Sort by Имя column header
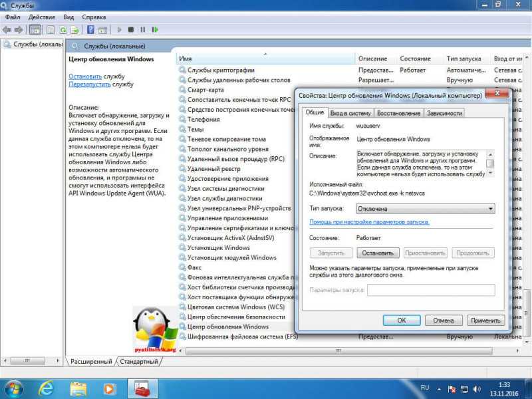Viewport: 532px width, 399px height. pyautogui.click(x=265, y=59)
